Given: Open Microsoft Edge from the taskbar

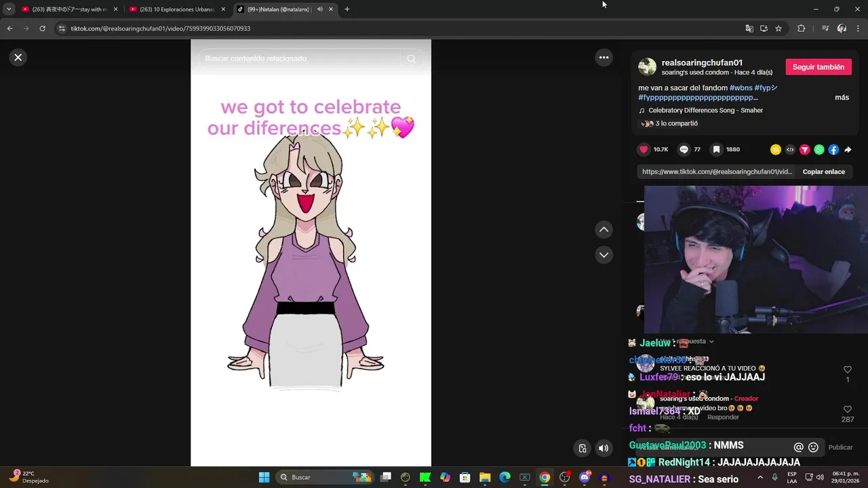Looking at the screenshot, I should [x=505, y=477].
